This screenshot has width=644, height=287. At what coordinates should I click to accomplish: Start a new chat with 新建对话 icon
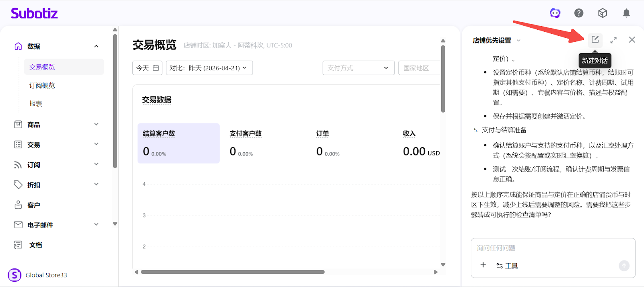(595, 39)
